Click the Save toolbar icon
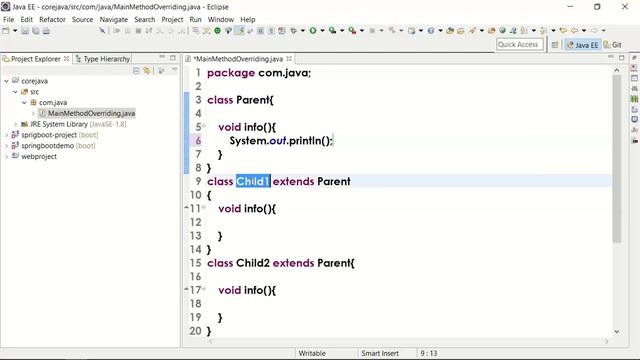The height and width of the screenshot is (360, 640). point(25,31)
